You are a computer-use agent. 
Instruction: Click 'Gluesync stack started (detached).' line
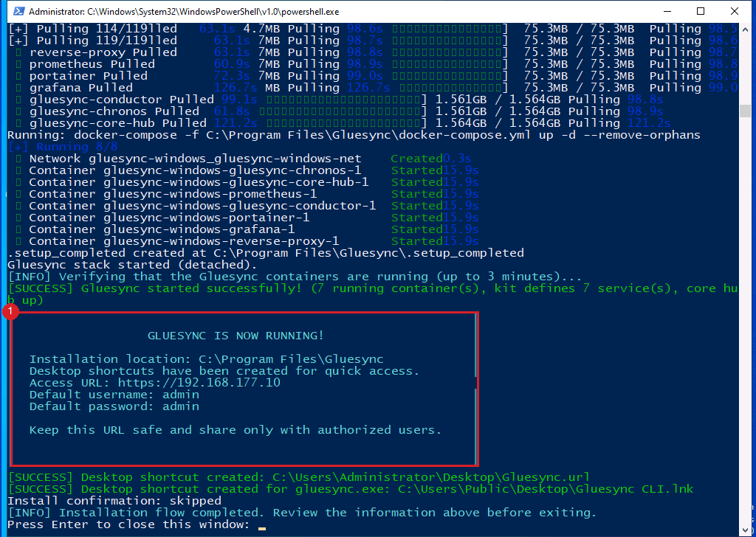point(133,264)
